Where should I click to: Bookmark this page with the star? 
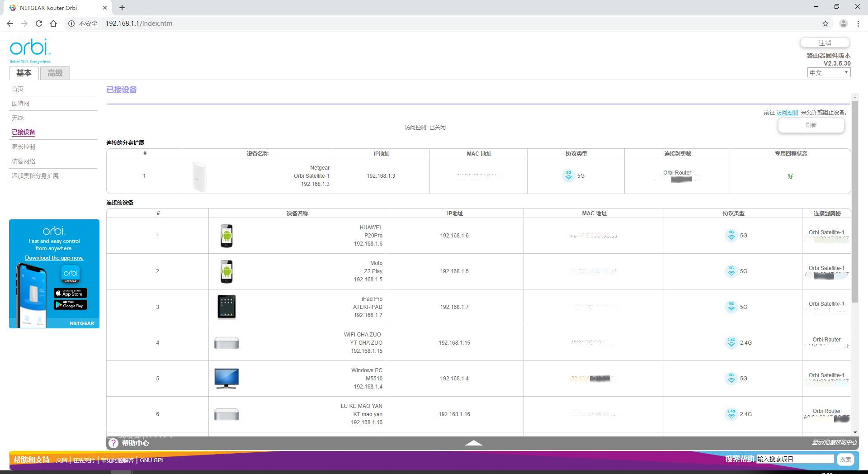tap(826, 24)
